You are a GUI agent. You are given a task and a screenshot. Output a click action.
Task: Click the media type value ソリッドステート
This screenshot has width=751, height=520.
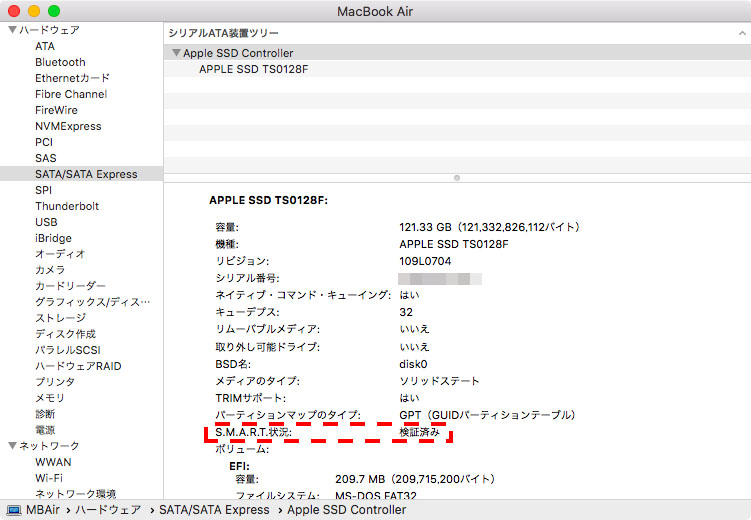[439, 381]
